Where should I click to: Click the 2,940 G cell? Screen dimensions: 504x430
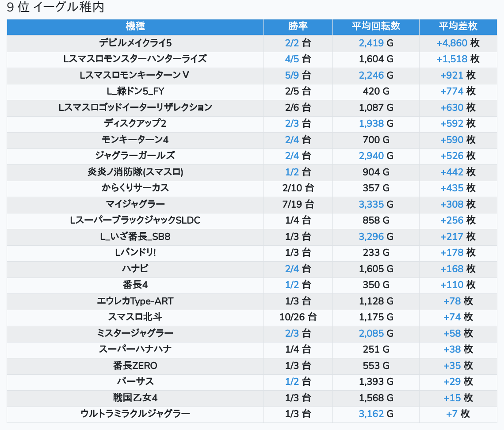click(x=376, y=156)
